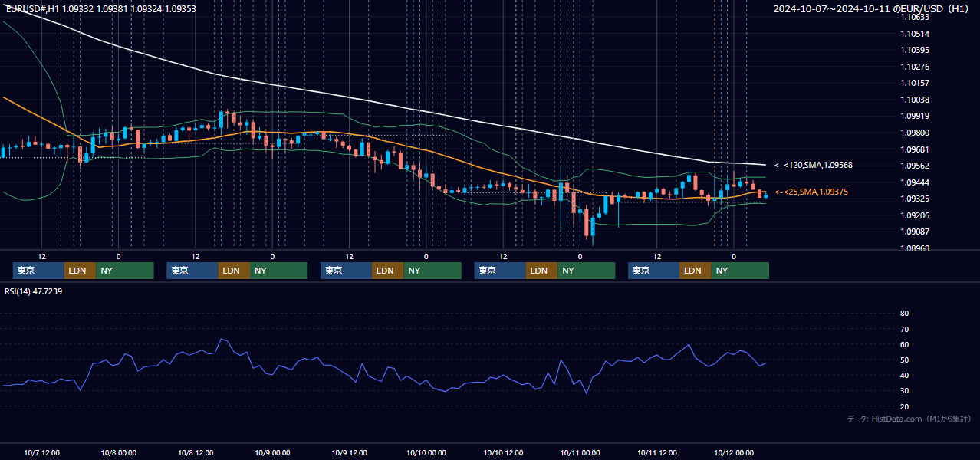The width and height of the screenshot is (980, 460).
Task: Click the 10/8 00:00 time axis label
Action: pos(119,452)
